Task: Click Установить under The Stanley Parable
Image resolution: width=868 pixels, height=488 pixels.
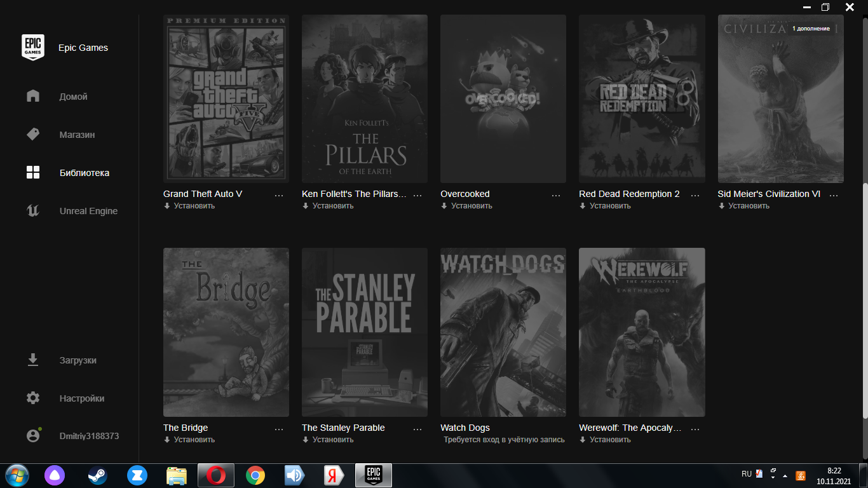Action: coord(328,440)
